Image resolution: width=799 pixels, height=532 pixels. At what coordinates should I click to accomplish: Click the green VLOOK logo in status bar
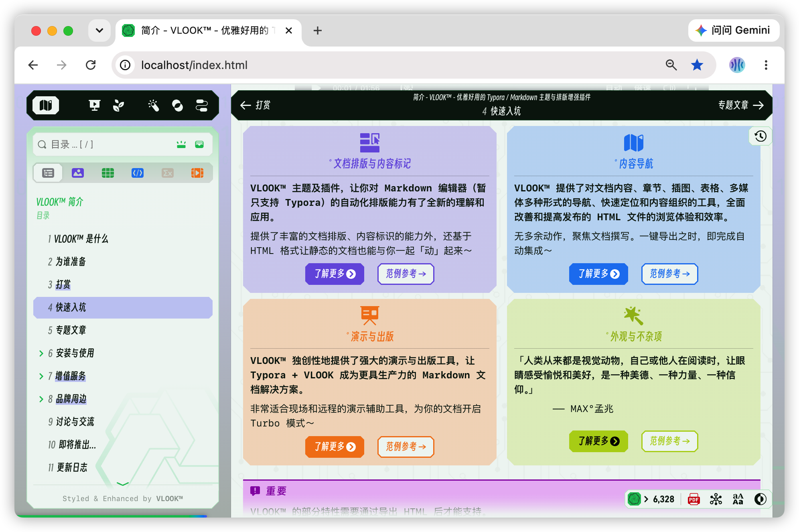[634, 499]
